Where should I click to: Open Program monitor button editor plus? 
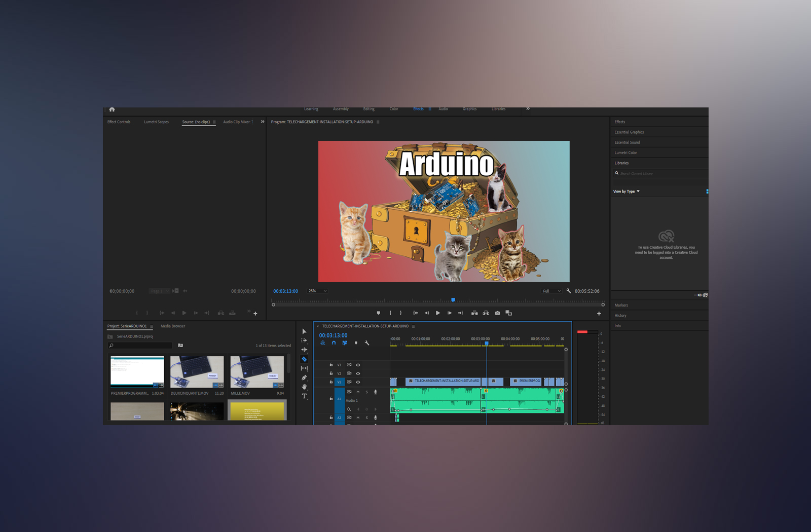(x=599, y=314)
